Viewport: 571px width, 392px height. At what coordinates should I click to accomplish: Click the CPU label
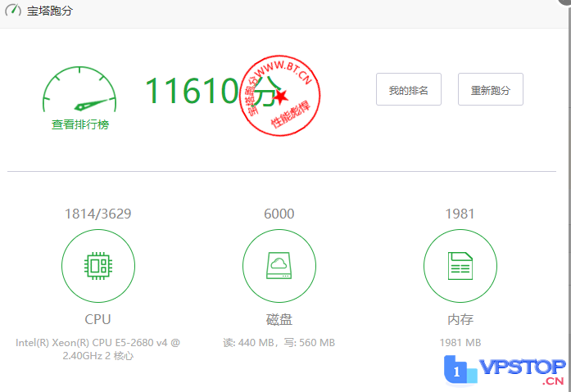click(97, 319)
